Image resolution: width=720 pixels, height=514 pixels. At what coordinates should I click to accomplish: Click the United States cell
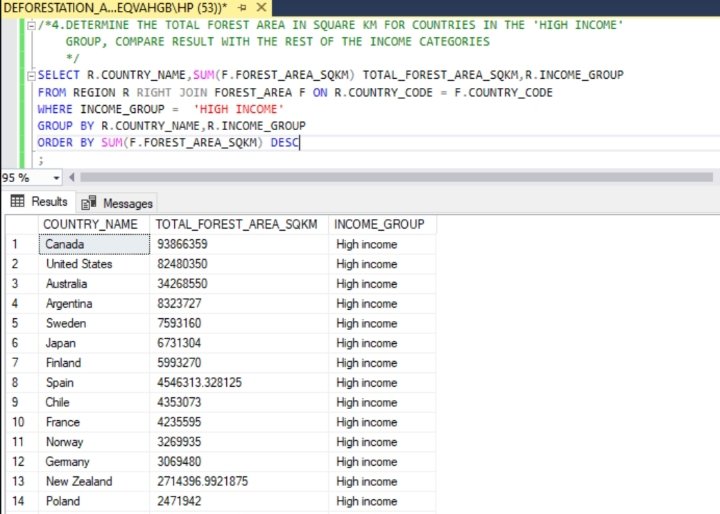tap(94, 264)
